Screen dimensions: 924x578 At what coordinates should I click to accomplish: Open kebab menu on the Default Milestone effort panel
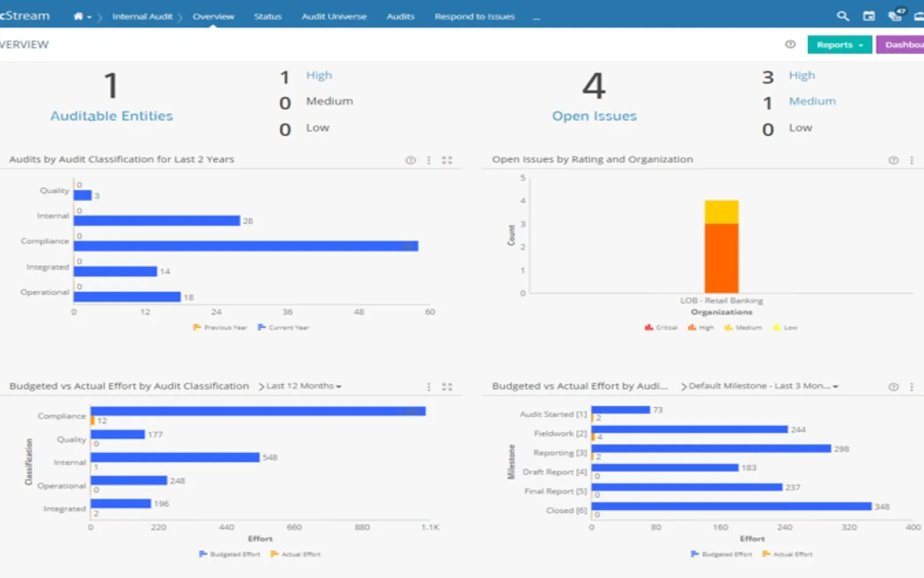coord(912,387)
